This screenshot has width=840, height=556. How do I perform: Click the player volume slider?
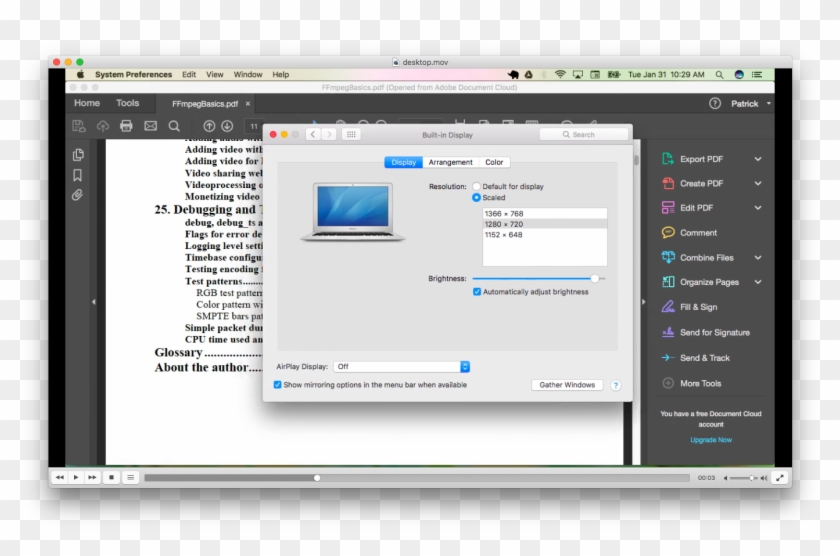point(744,478)
